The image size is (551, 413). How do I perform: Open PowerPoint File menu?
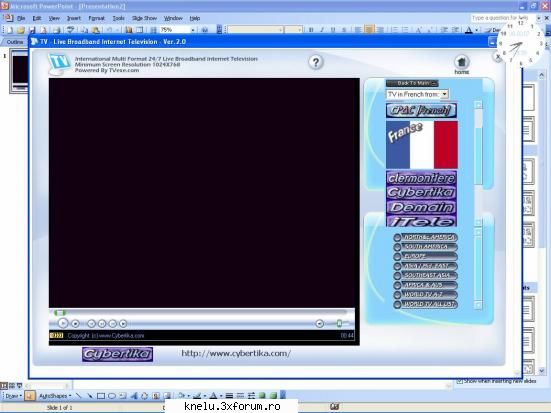21,18
